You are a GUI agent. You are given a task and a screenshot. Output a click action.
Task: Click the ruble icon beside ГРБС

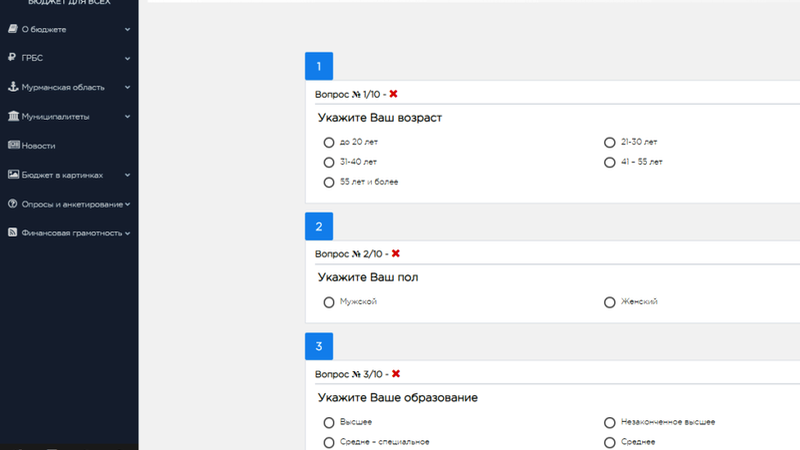pyautogui.click(x=13, y=58)
